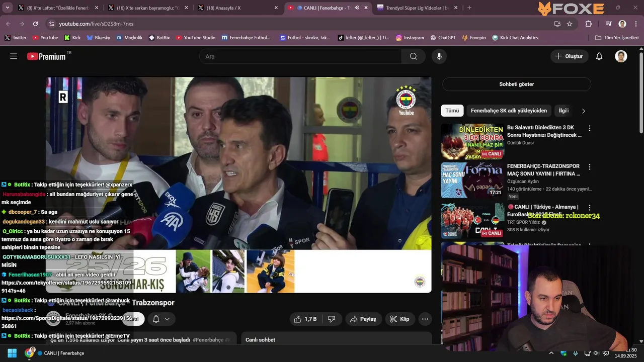
Task: Click Sohbeti göster button
Action: 517,84
